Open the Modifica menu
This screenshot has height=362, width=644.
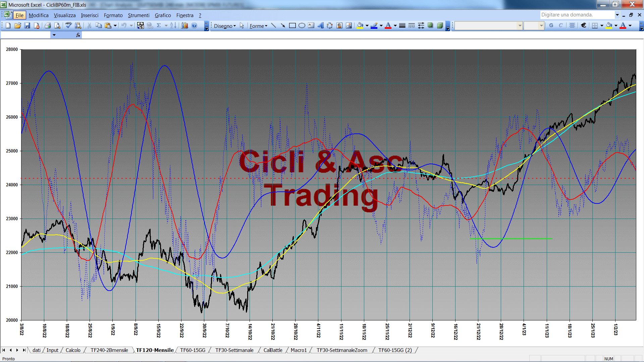point(39,15)
